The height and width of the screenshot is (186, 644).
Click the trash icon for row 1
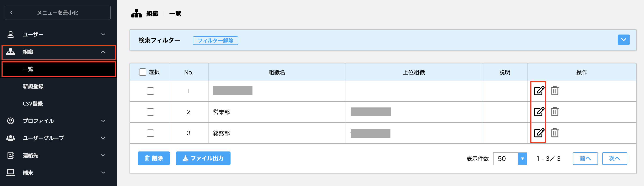554,91
